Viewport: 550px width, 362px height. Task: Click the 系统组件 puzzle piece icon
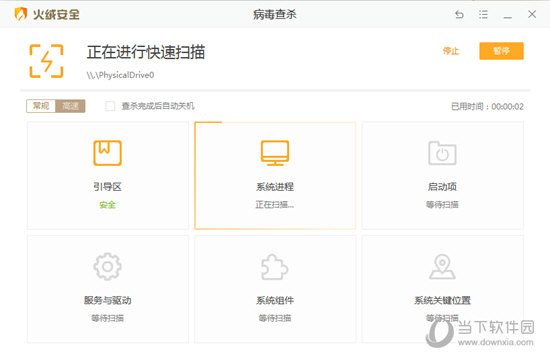(274, 267)
